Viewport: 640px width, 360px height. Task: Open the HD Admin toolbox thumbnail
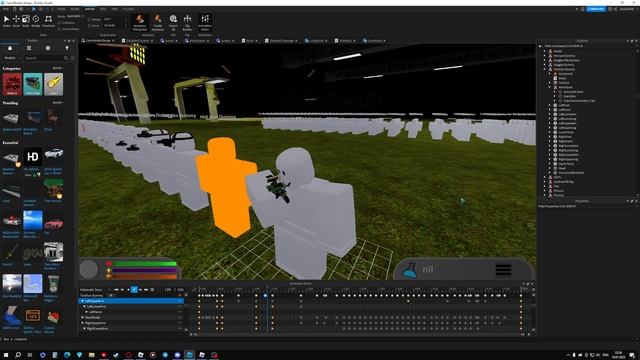point(32,157)
